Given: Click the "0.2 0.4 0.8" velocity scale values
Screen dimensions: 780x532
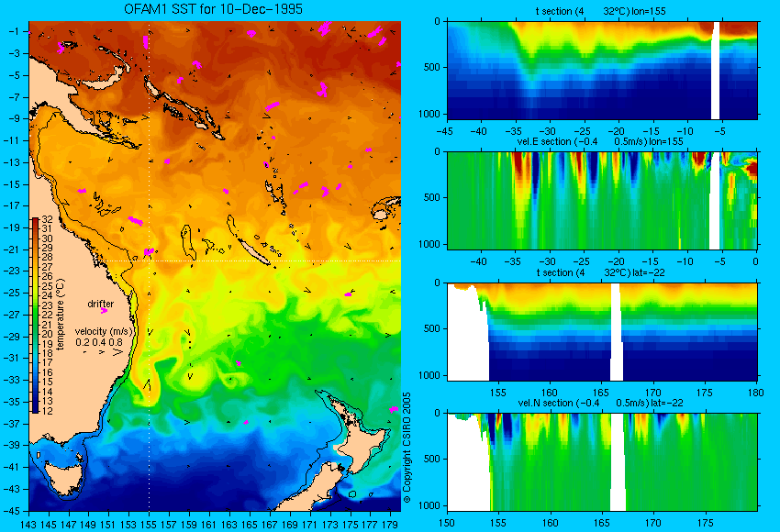Looking at the screenshot, I should coord(99,342).
